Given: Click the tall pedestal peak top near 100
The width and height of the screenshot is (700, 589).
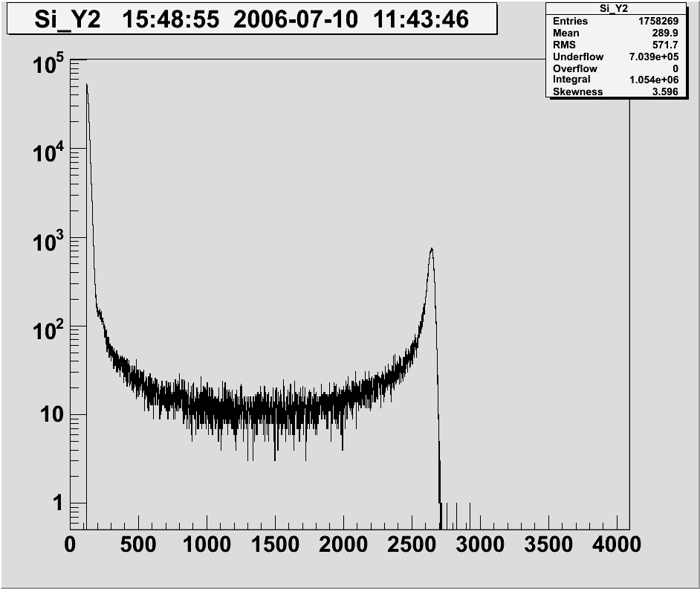Looking at the screenshot, I should (x=87, y=85).
